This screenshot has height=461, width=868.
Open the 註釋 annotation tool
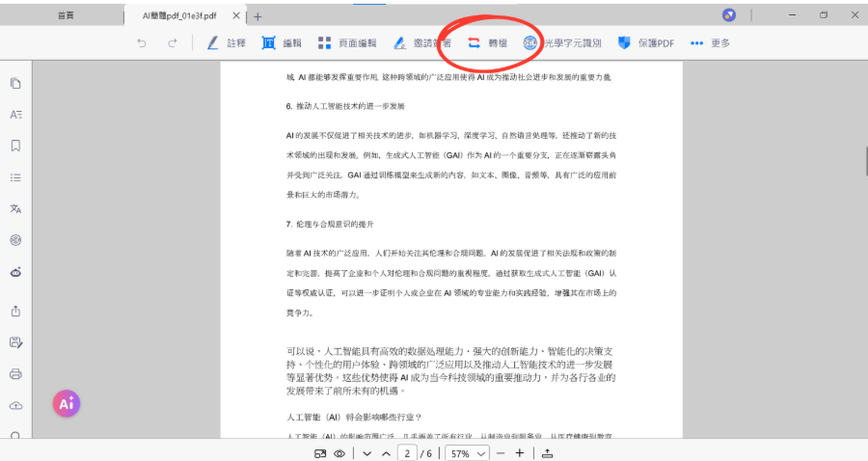[x=226, y=42]
